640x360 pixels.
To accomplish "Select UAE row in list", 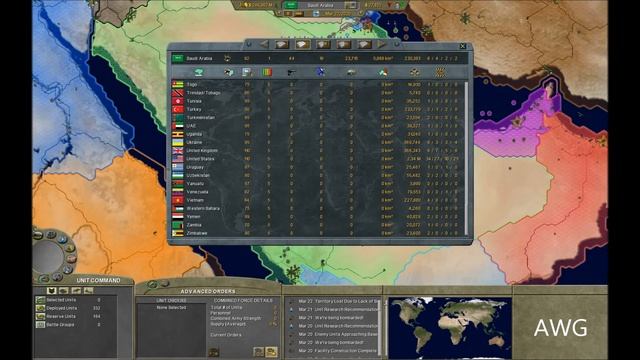I will (317, 126).
